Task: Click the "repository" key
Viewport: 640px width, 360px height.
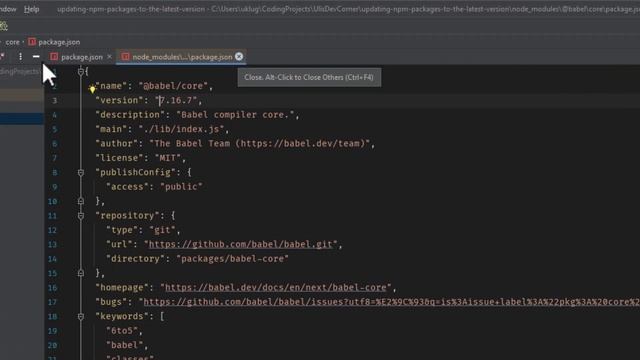Action: pyautogui.click(x=127, y=216)
